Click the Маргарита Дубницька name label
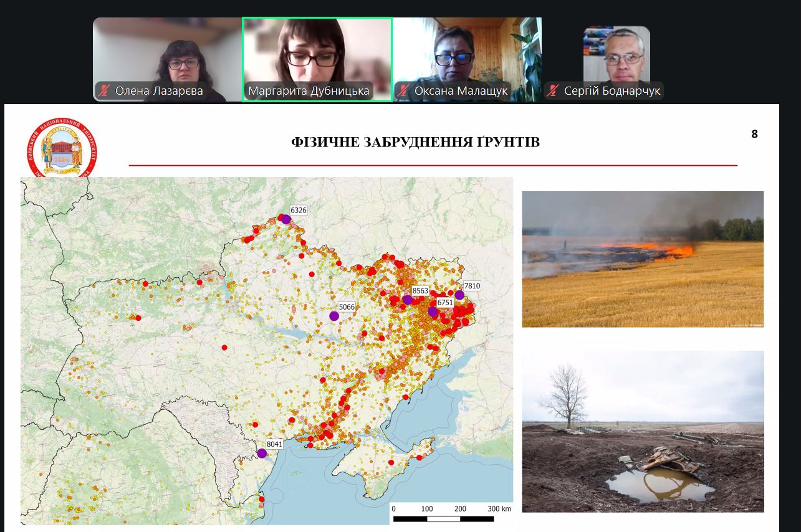 pyautogui.click(x=309, y=91)
